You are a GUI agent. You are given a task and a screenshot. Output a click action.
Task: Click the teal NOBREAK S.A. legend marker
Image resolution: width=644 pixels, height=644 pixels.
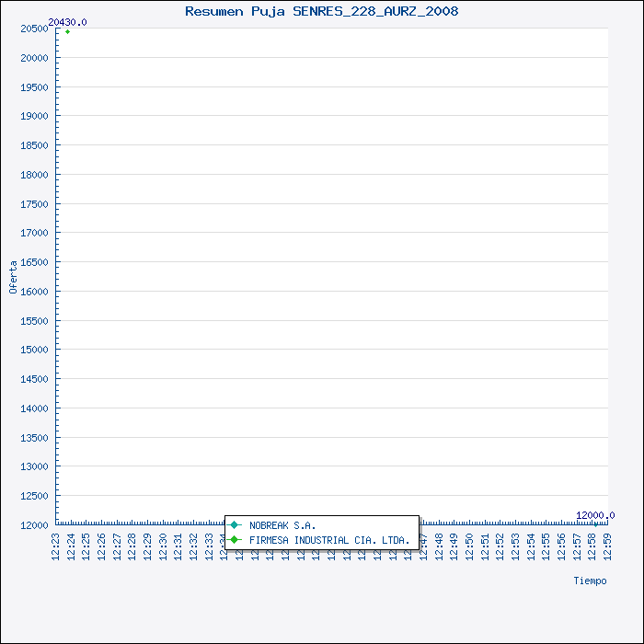click(x=235, y=525)
